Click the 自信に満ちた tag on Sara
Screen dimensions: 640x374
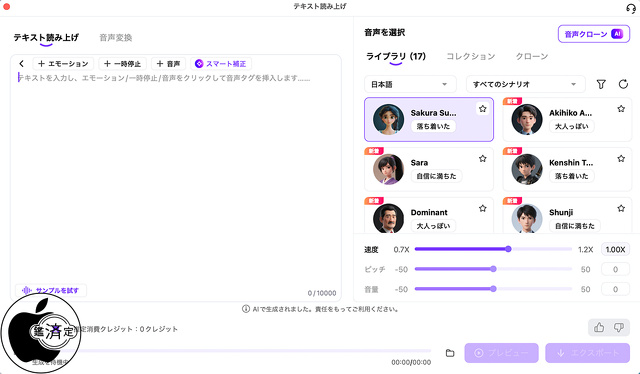[436, 176]
